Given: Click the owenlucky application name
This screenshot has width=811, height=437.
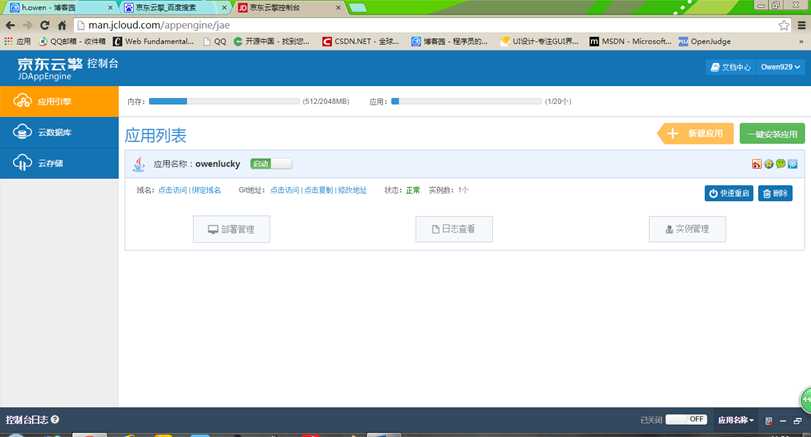Looking at the screenshot, I should pos(218,164).
